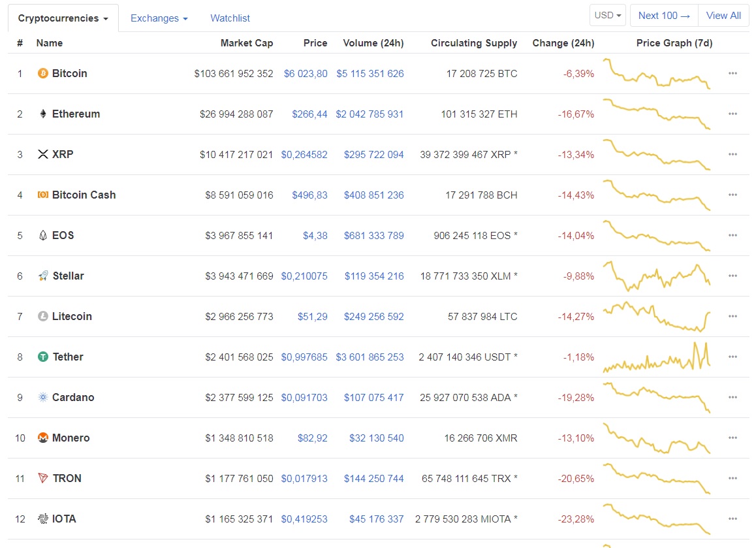756x548 pixels.
Task: Click the TRON logo icon
Action: coord(43,479)
